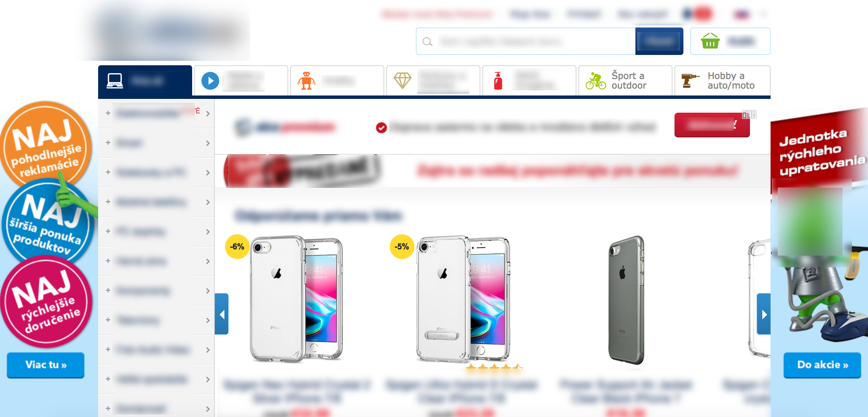Open the diamond icon category
The height and width of the screenshot is (417, 868).
pyautogui.click(x=402, y=81)
